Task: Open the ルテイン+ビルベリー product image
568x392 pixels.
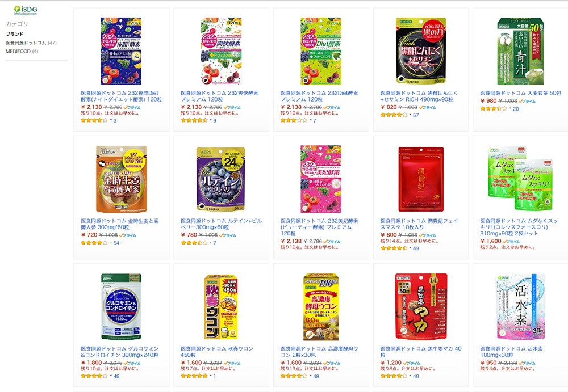Action: pos(220,179)
